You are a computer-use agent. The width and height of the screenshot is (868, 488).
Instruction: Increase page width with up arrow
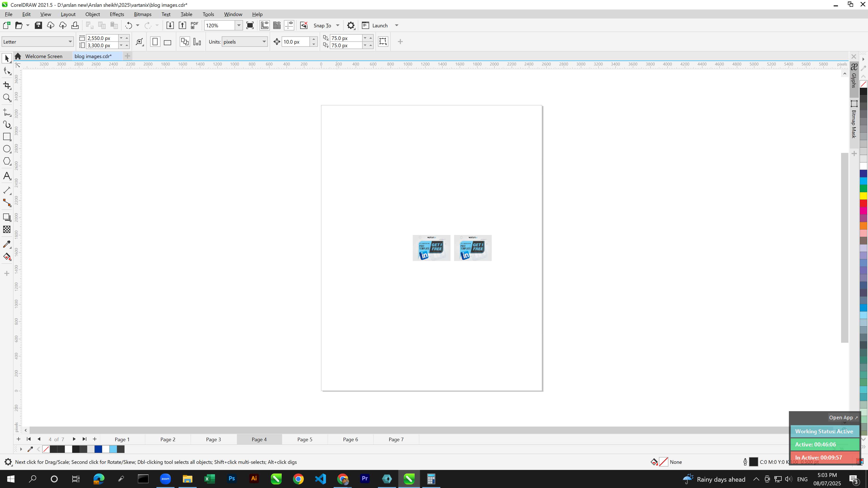(x=127, y=38)
